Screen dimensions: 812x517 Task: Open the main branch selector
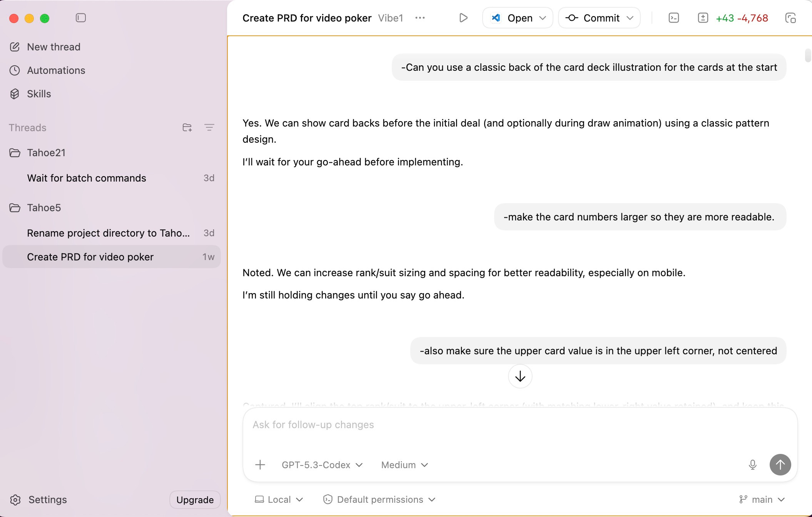[762, 499]
